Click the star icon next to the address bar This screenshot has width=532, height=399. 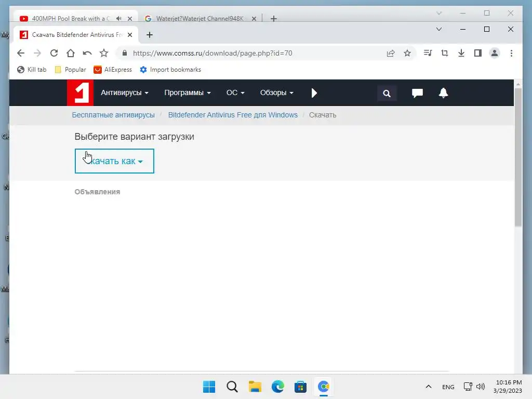(x=104, y=53)
